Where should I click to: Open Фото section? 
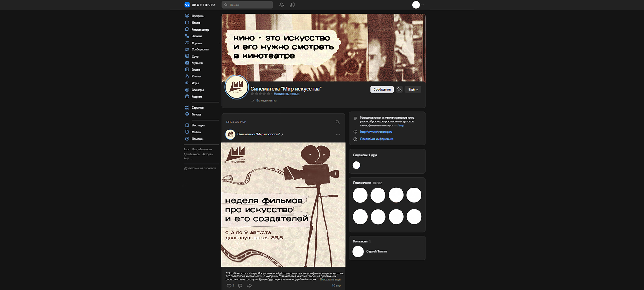point(192,56)
